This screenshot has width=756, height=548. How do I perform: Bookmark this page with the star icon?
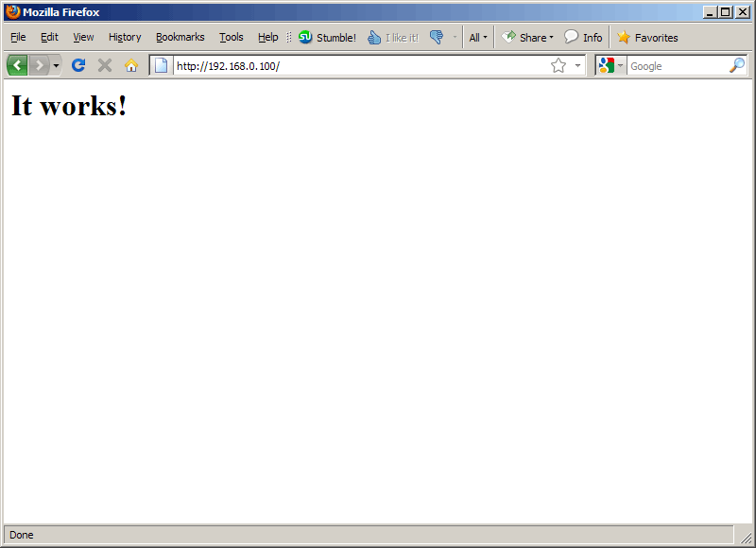(558, 65)
